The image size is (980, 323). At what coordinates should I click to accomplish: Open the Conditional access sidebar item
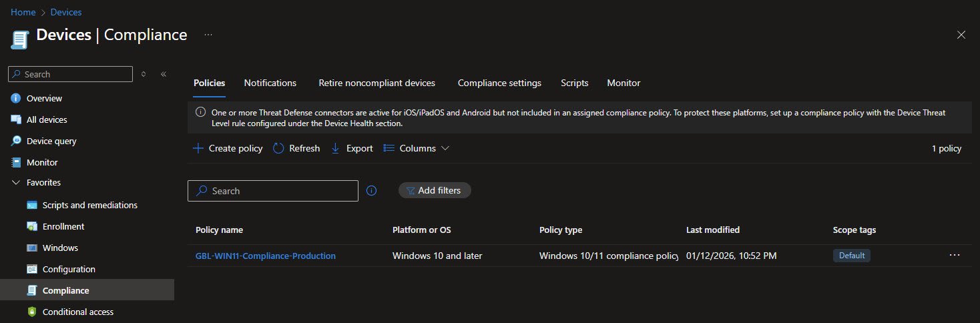[x=77, y=312]
